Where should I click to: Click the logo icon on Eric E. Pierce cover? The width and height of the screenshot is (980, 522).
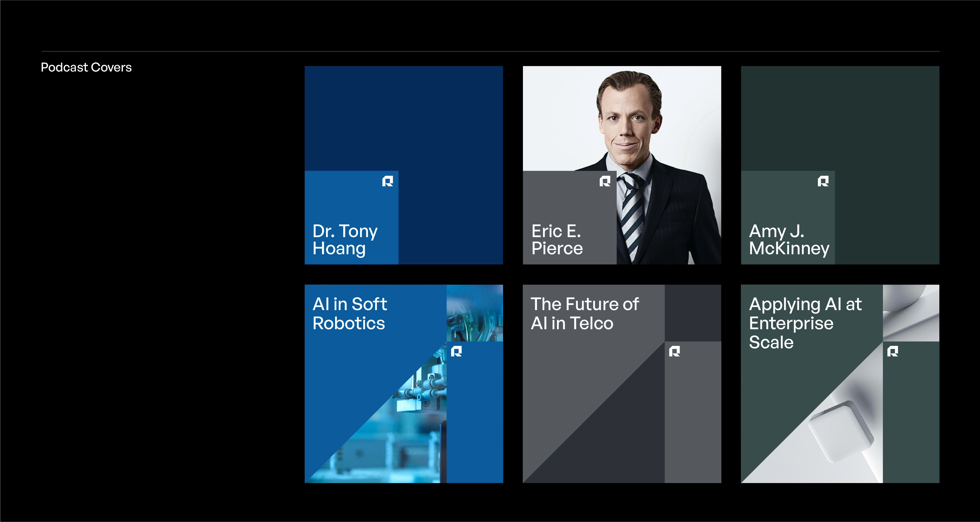pyautogui.click(x=605, y=181)
